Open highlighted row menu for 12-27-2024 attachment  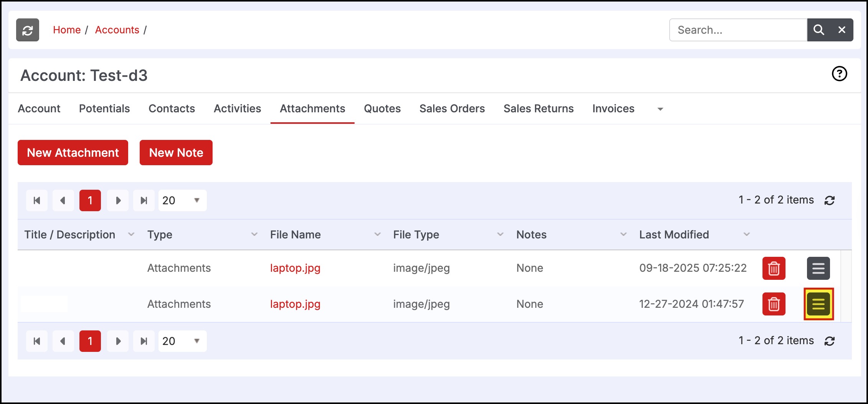(818, 304)
